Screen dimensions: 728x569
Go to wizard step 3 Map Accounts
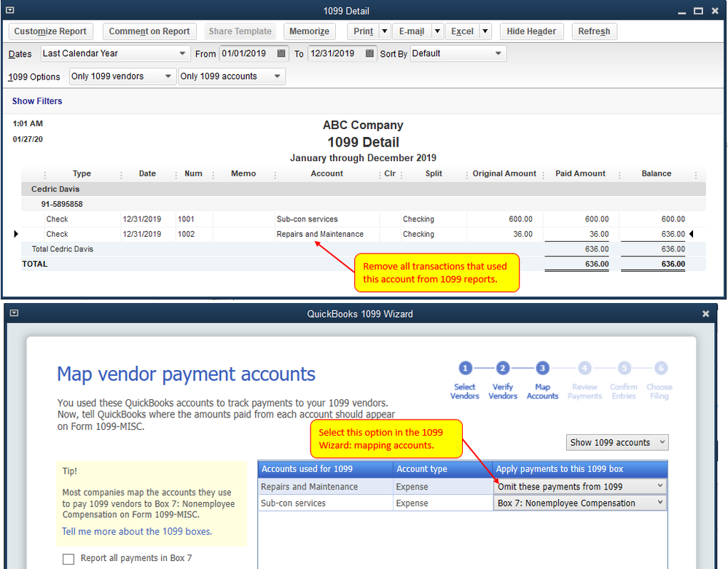[542, 369]
